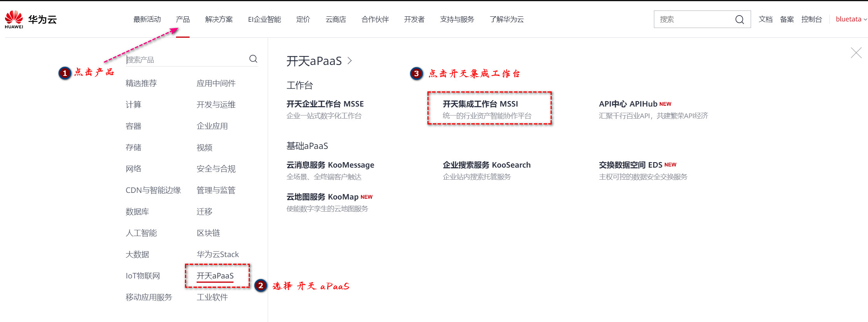Click the 工作台 section heading
The width and height of the screenshot is (868, 322).
click(300, 85)
